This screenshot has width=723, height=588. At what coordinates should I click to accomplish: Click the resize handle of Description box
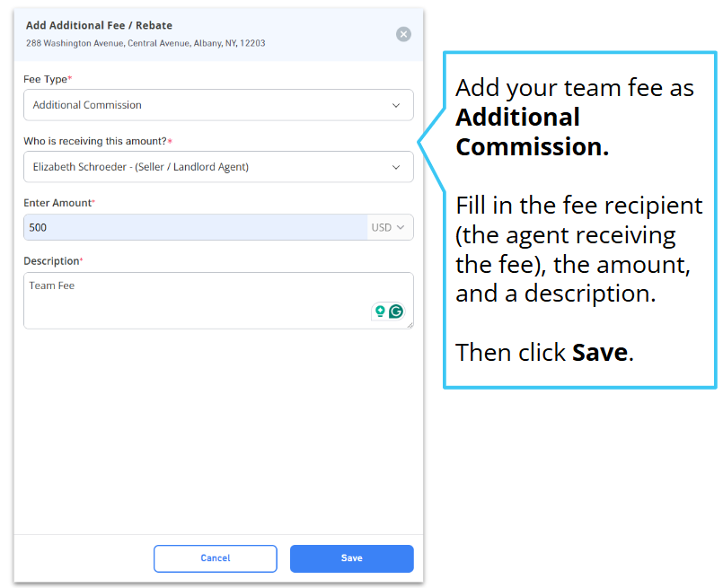410,325
